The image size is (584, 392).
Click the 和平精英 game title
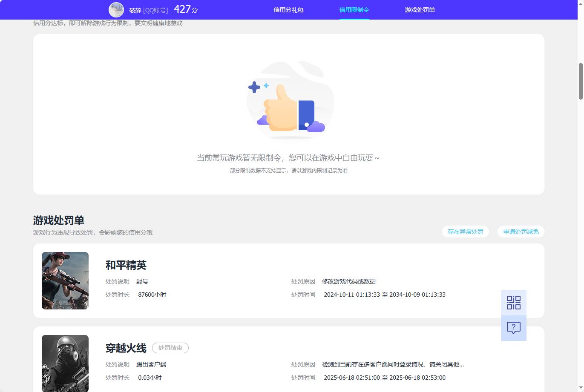click(126, 265)
